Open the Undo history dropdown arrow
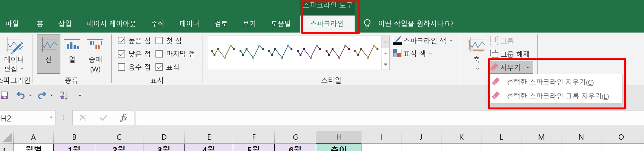 click(30, 95)
